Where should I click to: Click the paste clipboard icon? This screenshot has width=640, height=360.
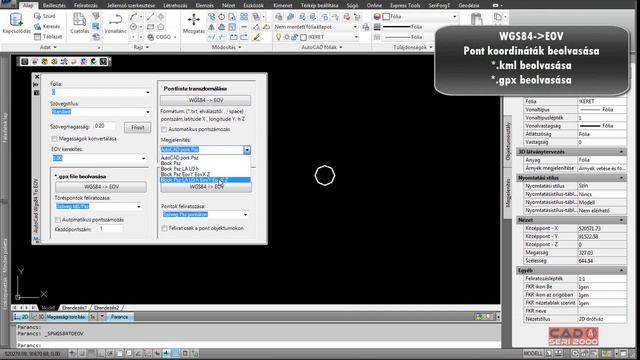(476, 19)
